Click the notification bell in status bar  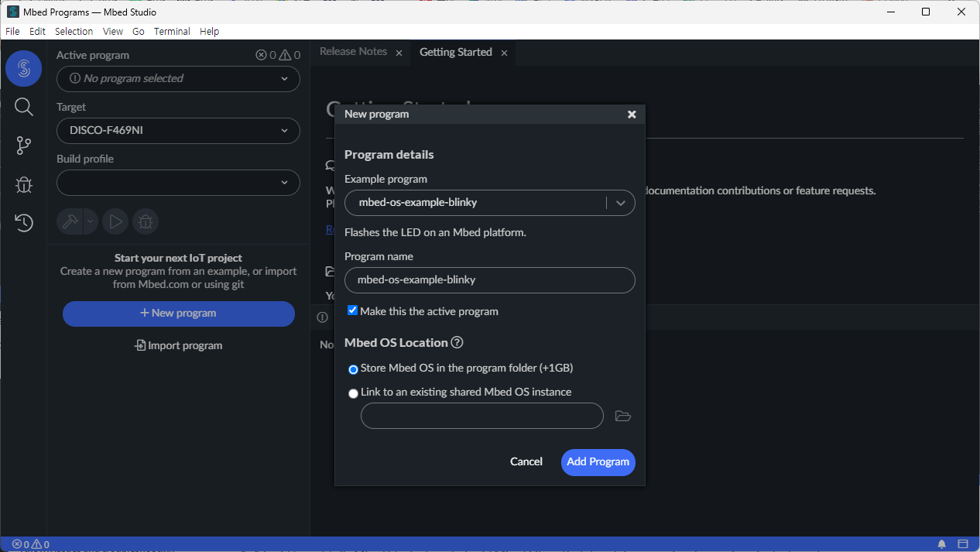pos(942,544)
